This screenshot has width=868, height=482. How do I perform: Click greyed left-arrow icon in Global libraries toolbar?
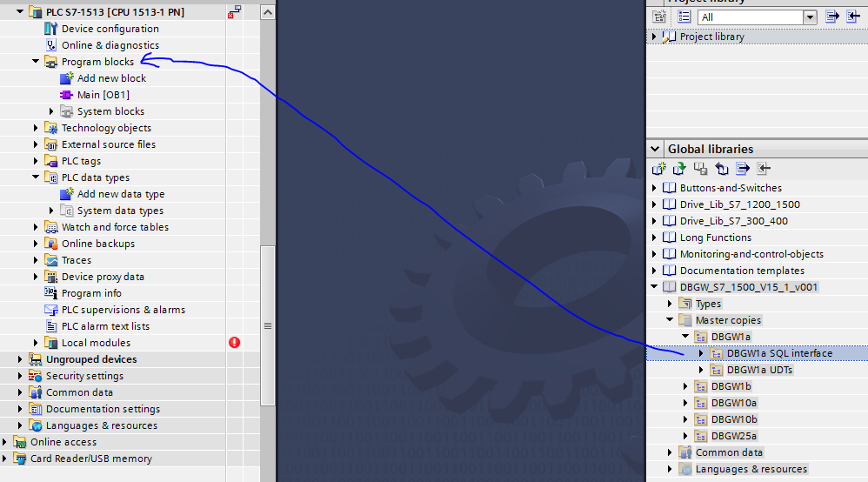764,169
